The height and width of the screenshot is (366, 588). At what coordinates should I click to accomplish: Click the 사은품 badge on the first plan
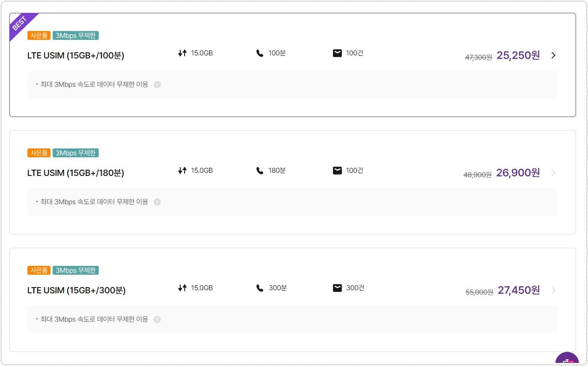pyautogui.click(x=39, y=35)
